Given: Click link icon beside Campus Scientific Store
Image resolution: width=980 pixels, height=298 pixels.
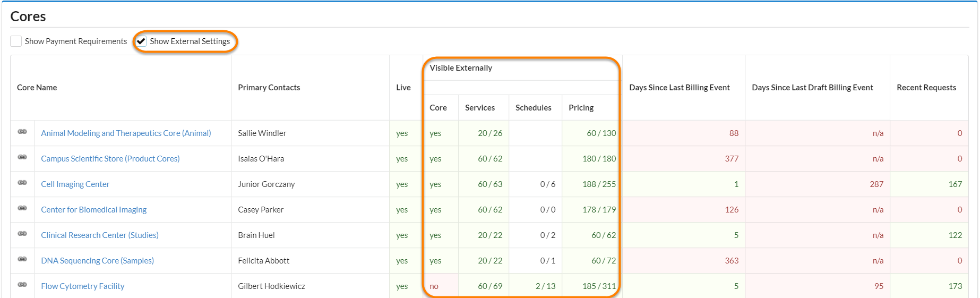Looking at the screenshot, I should pos(22,157).
